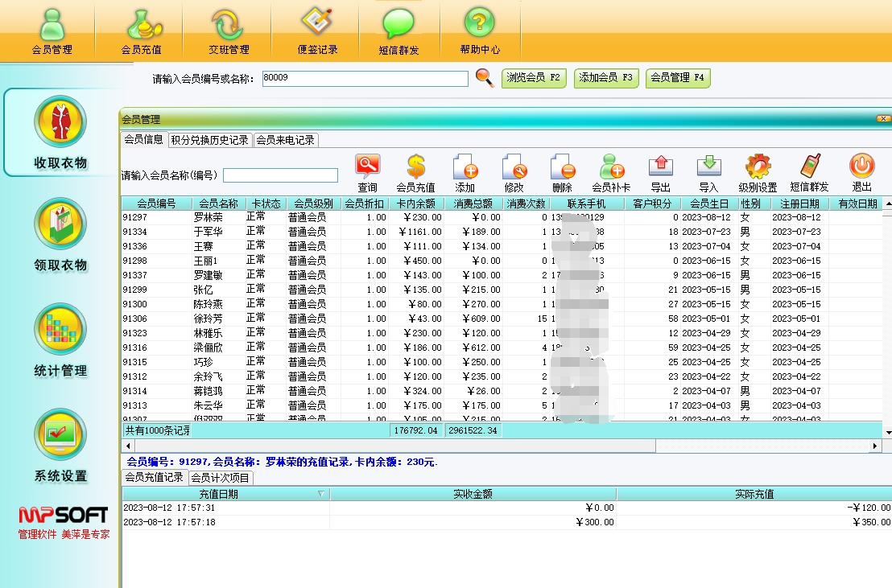Click the horizontal scrollbar right arrow

[x=875, y=446]
